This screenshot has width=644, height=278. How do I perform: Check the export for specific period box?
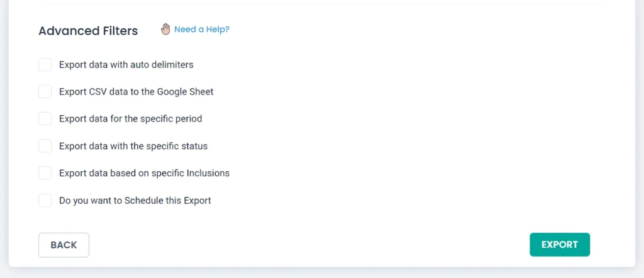click(45, 119)
